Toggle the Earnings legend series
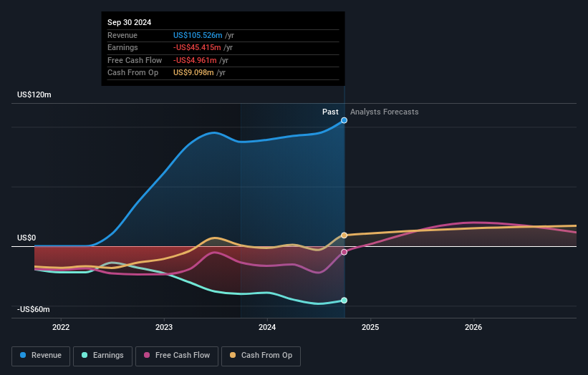Viewport: 588px width, 375px height. click(x=102, y=356)
